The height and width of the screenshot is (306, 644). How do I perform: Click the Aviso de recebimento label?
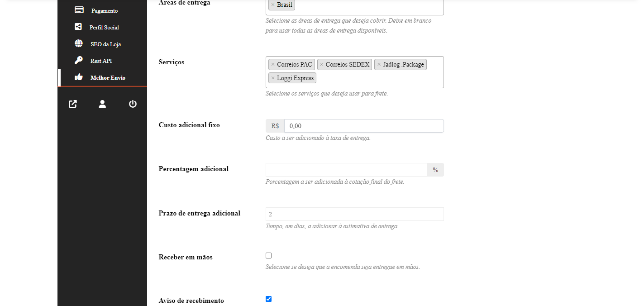[191, 301]
